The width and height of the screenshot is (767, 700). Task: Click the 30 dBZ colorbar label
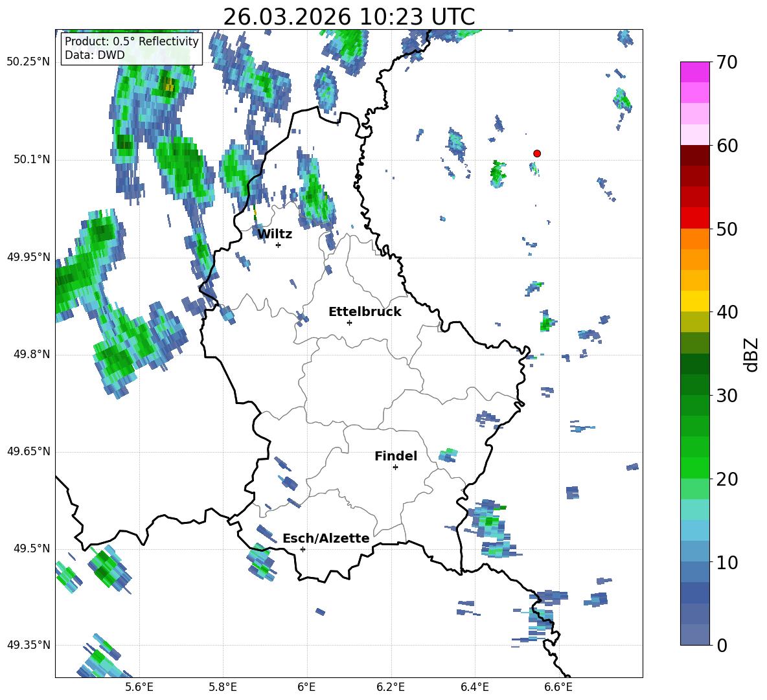pos(727,396)
